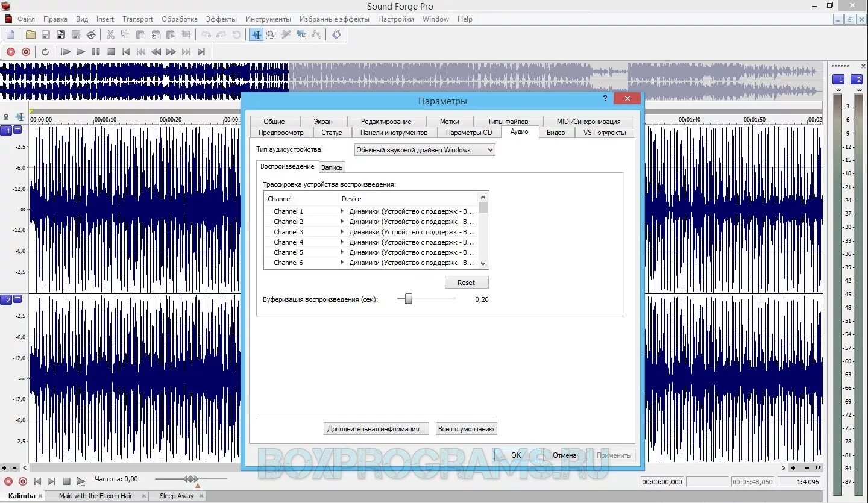Image resolution: width=868 pixels, height=503 pixels.
Task: Click the Save As icon with question mark
Action: pos(61,34)
